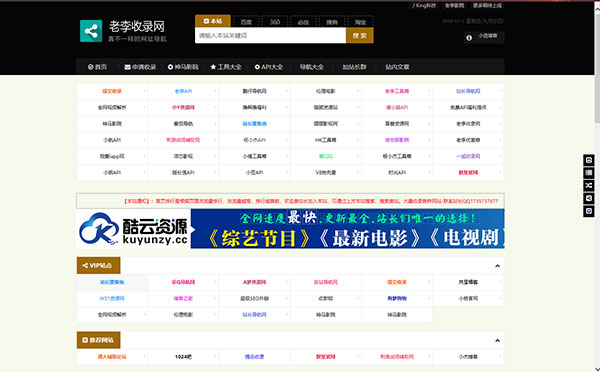
Task: Open the 一站收录网 link
Action: (x=468, y=156)
